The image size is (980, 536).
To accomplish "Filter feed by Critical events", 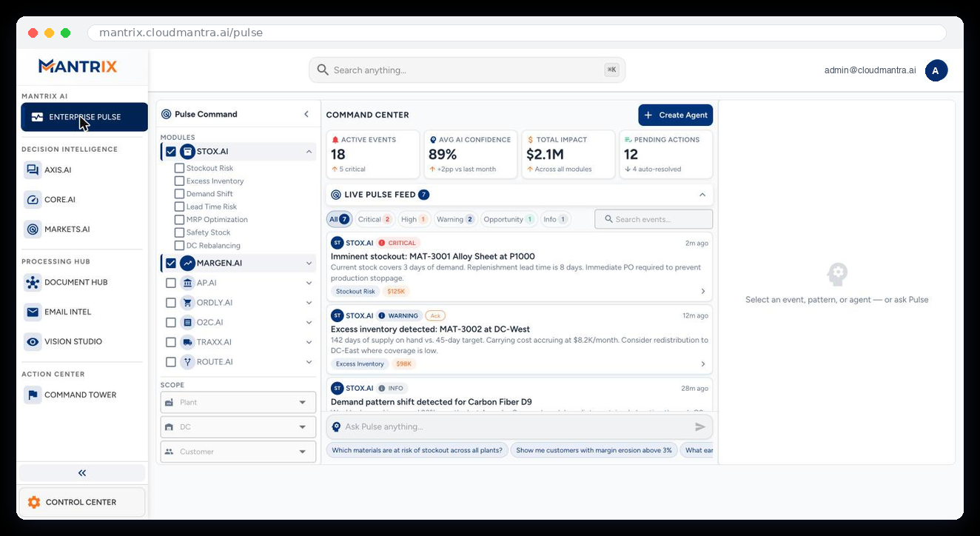I will [x=375, y=219].
